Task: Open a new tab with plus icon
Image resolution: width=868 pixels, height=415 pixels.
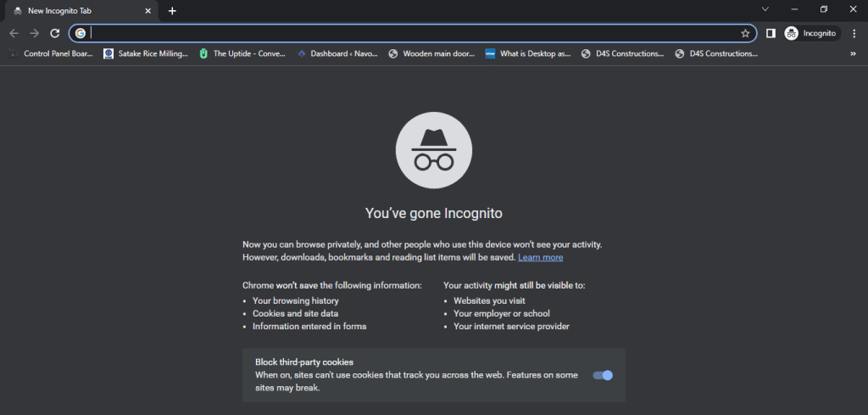Action: click(x=172, y=11)
